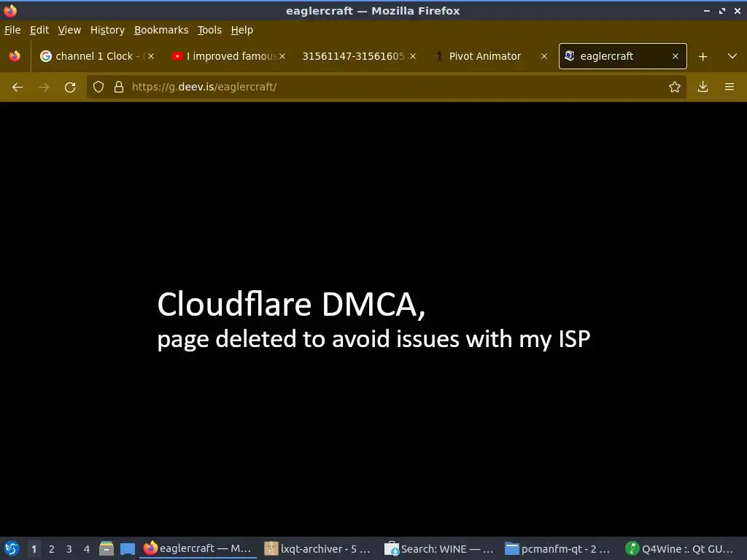Screen dimensions: 747x560
Task: Open the Help menu
Action: click(242, 30)
